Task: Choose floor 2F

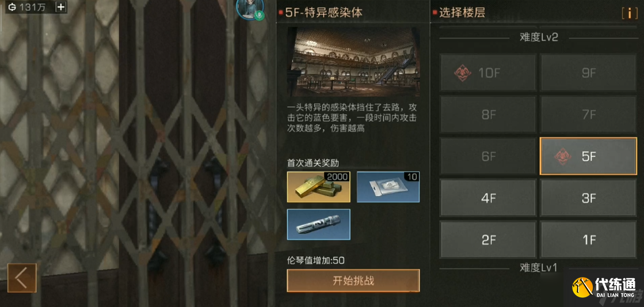Action: click(489, 240)
